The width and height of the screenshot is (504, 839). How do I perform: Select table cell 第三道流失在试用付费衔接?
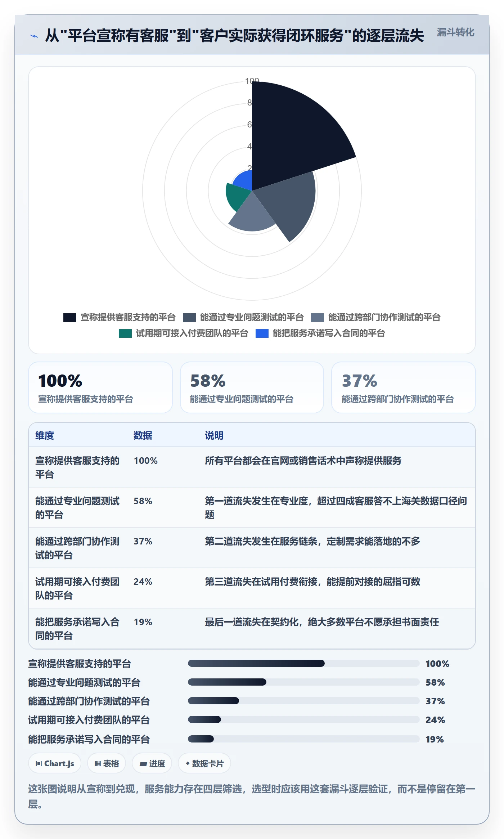[x=312, y=582]
